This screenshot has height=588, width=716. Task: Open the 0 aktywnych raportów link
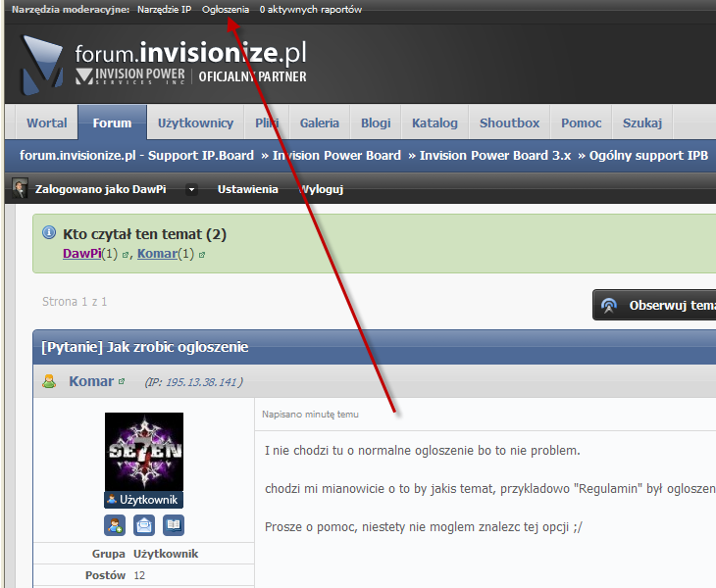coord(311,10)
